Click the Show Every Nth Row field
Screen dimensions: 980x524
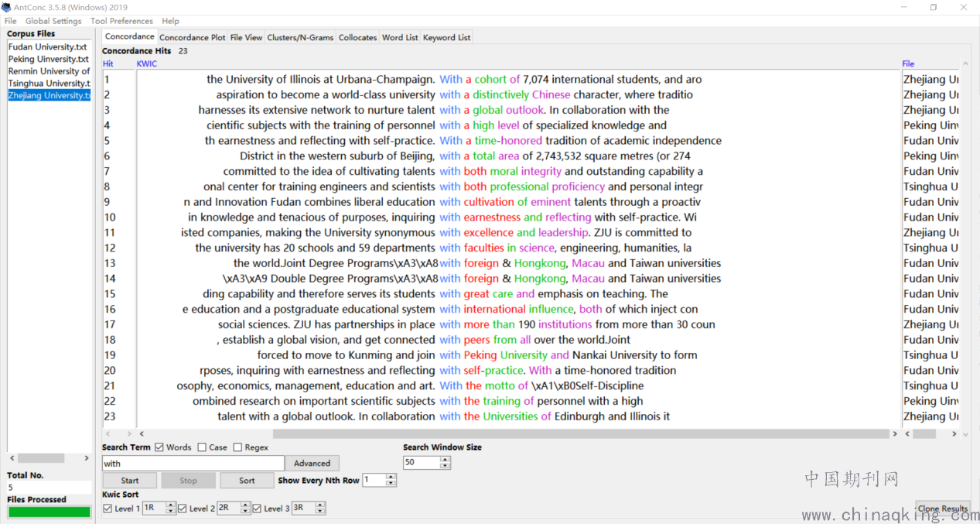(374, 480)
